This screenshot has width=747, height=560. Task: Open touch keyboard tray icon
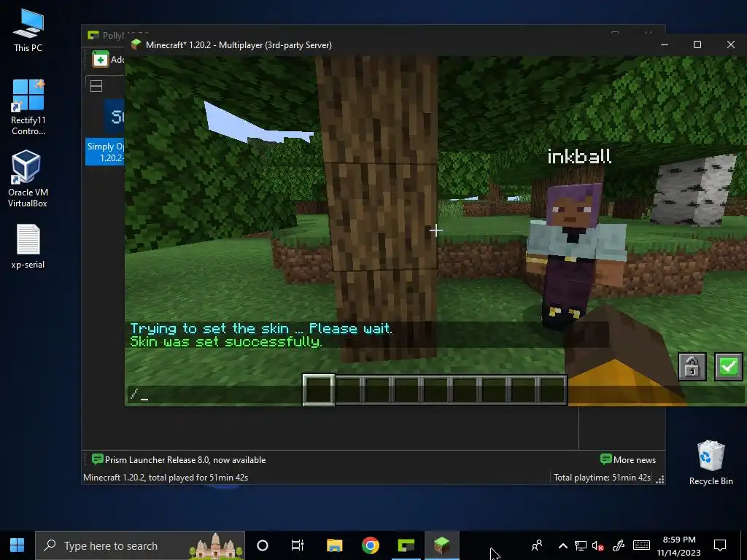click(641, 545)
